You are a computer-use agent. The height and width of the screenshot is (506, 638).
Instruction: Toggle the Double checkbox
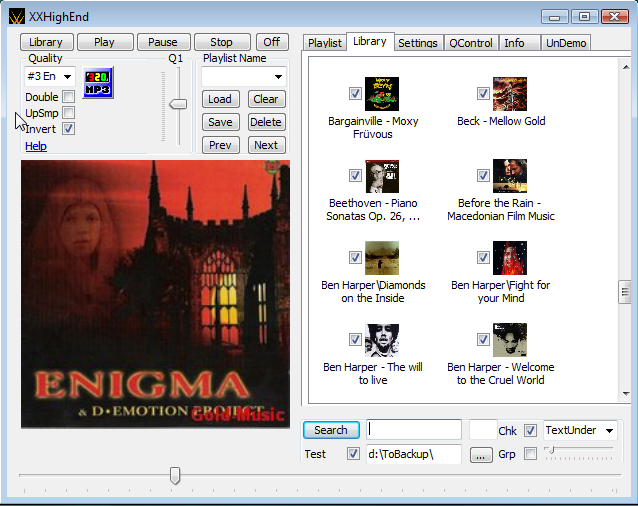click(x=68, y=97)
